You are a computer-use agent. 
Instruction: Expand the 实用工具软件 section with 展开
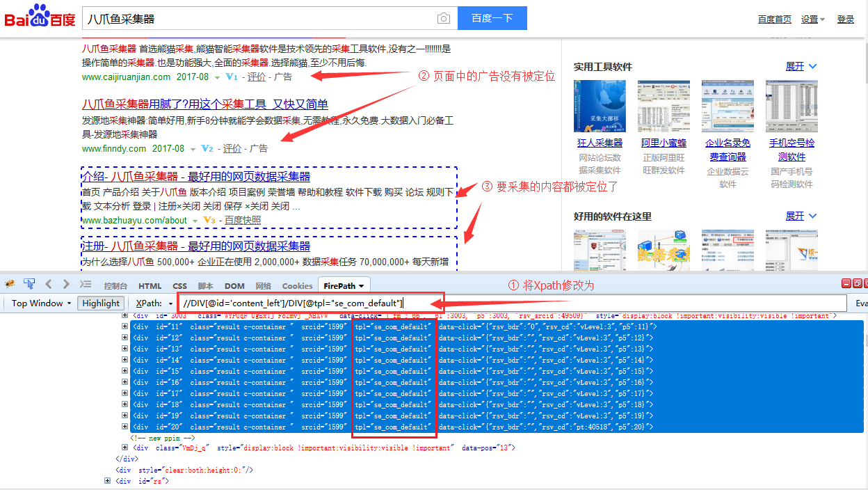801,66
